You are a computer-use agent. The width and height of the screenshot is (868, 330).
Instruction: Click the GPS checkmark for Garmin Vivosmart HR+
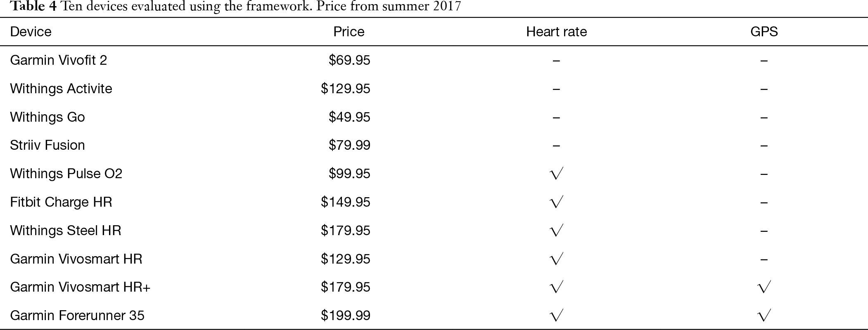click(764, 287)
